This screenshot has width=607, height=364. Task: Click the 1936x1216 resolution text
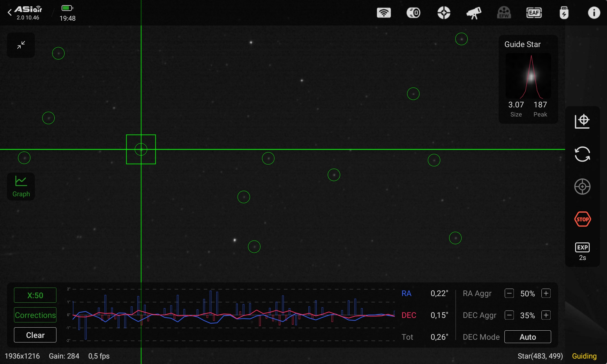[22, 356]
